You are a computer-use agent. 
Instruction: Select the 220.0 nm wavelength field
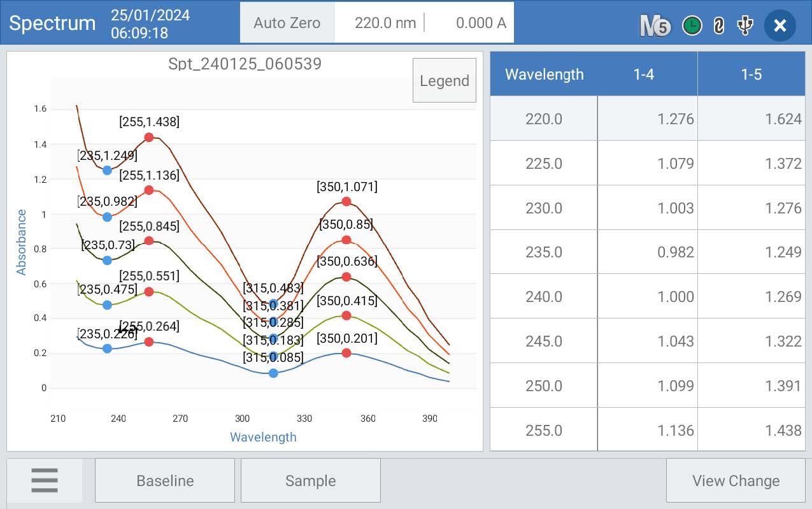385,23
